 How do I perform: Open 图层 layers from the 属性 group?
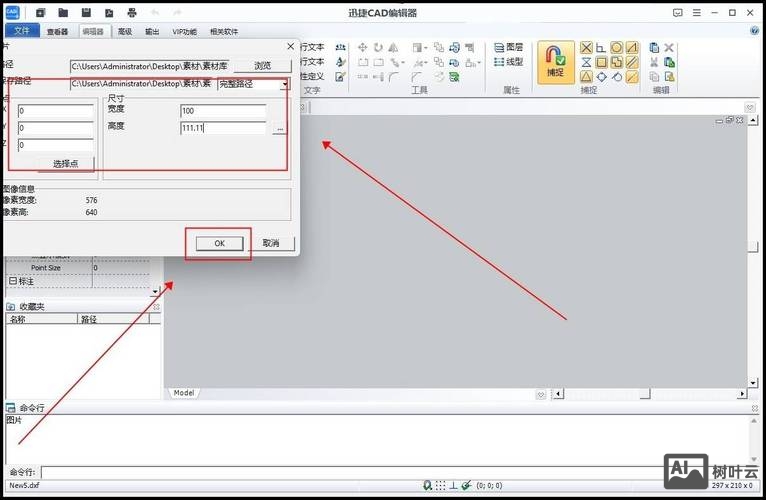click(509, 47)
